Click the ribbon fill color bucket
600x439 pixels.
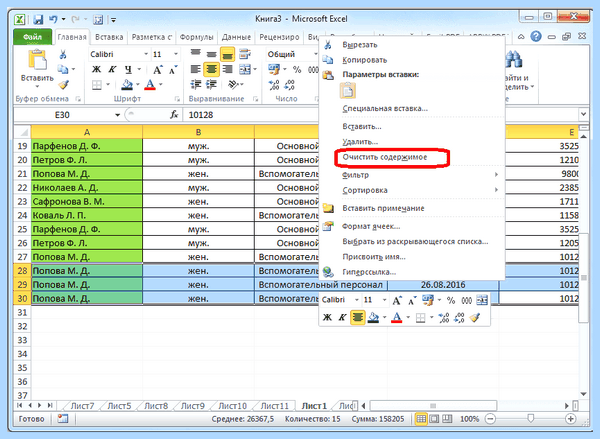click(127, 85)
